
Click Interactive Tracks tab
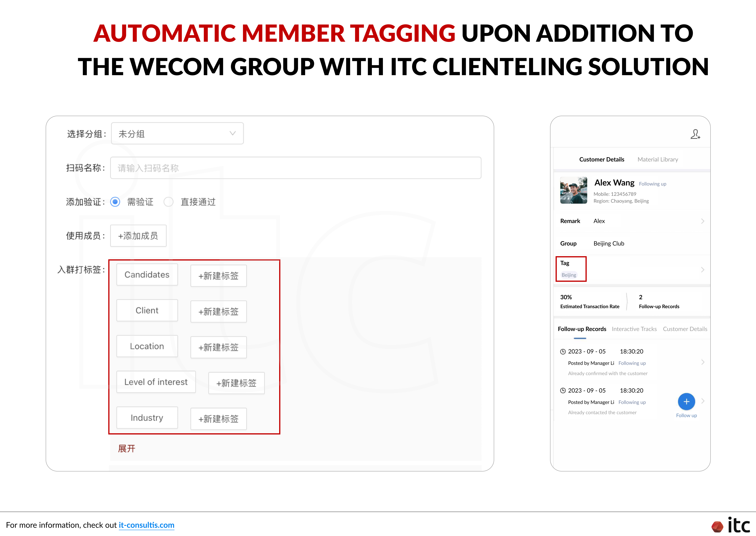634,328
